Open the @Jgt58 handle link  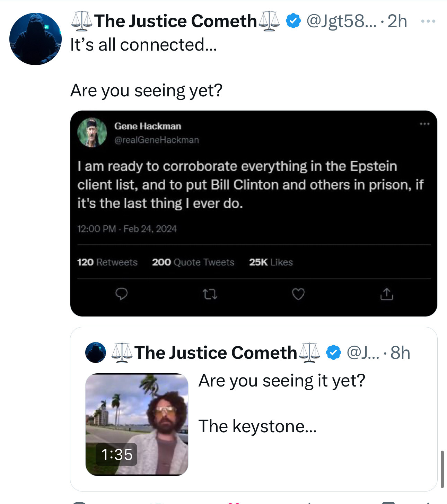(x=341, y=21)
